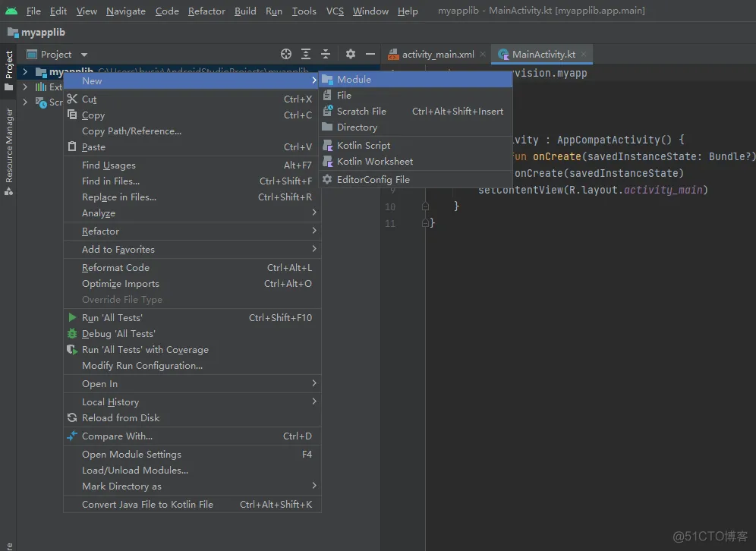Image resolution: width=756 pixels, height=551 pixels.
Task: Click the Cut scissors icon
Action: click(72, 99)
